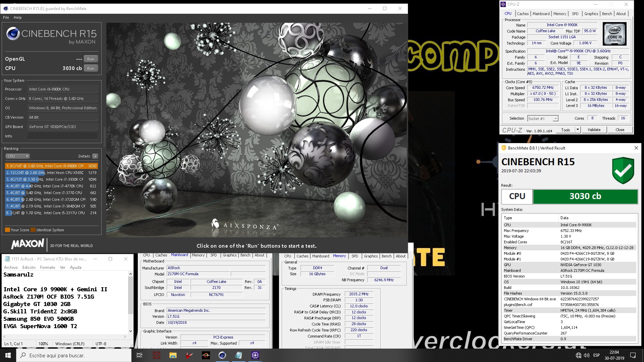Image resolution: width=644 pixels, height=362 pixels.
Task: Click the Intel Core i9 logo in CPU-Z
Action: click(614, 34)
